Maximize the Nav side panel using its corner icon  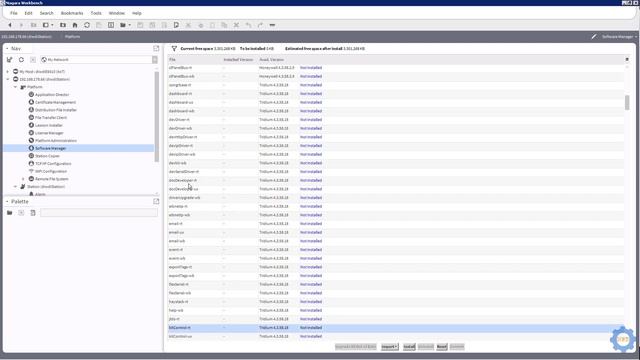coord(156,49)
